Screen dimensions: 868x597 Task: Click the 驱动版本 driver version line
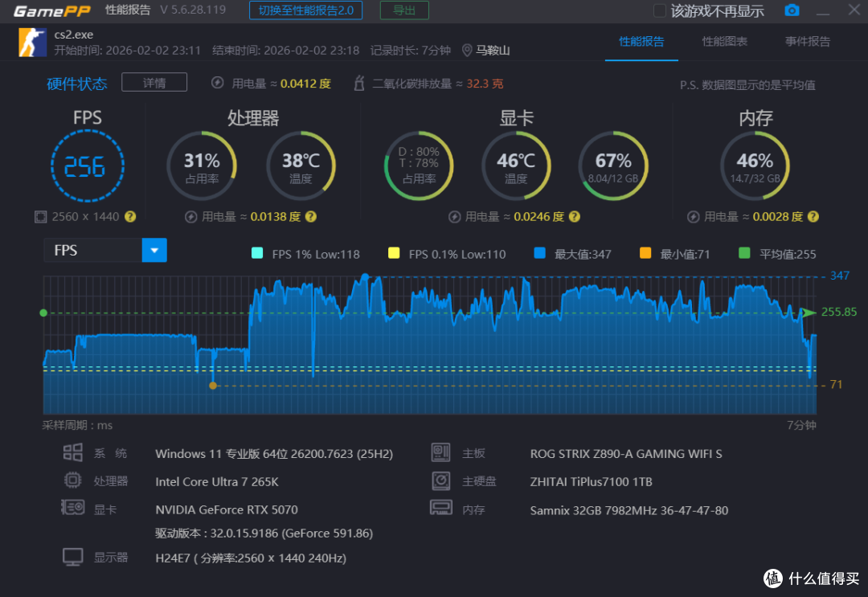tap(264, 534)
